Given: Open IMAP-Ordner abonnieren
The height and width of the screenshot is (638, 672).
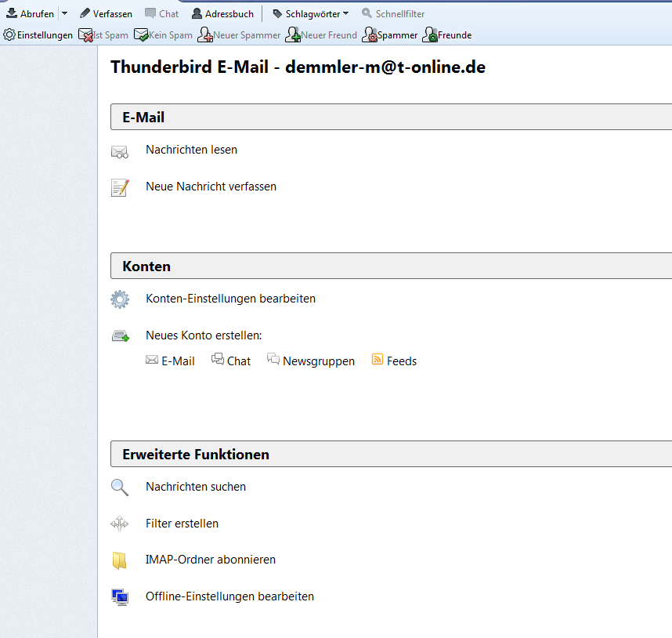Looking at the screenshot, I should pyautogui.click(x=211, y=560).
